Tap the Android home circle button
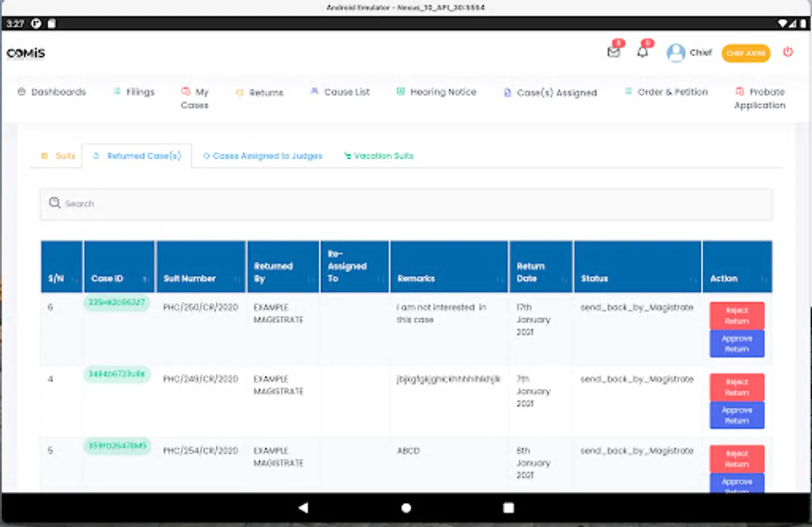 [406, 508]
